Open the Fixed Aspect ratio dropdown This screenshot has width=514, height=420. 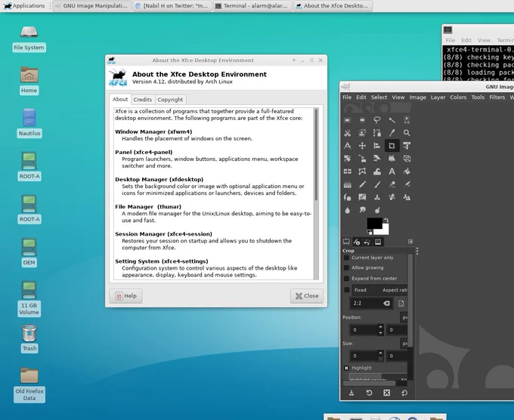pyautogui.click(x=379, y=290)
